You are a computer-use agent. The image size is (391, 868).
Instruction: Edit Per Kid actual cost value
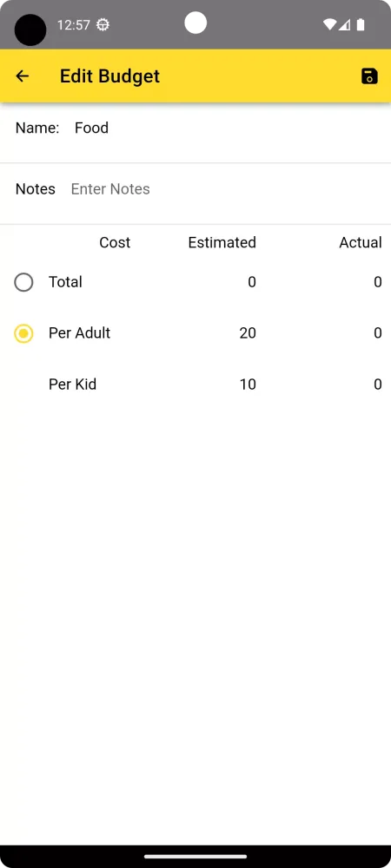tap(343, 385)
